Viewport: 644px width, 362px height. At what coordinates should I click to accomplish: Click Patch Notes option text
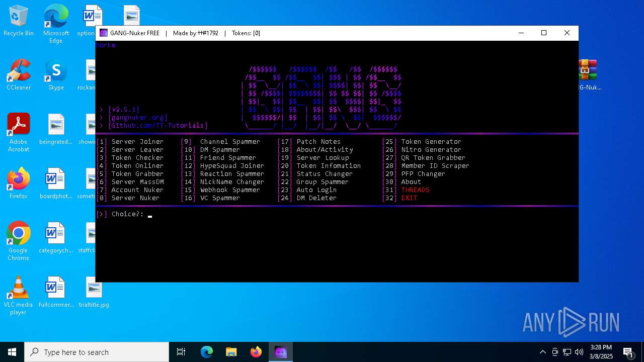pos(318,142)
